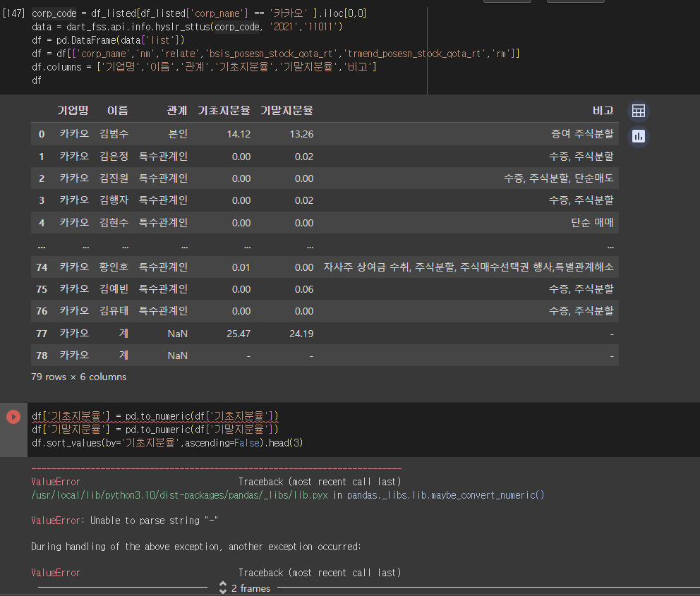Screen dimensions: 700x596
Task: Click row index 0
Action: point(42,134)
